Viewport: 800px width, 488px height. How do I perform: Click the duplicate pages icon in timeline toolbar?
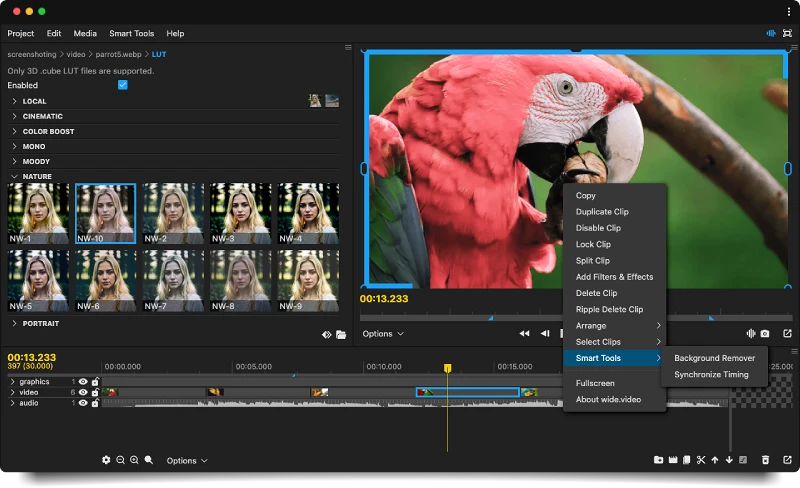click(x=687, y=460)
